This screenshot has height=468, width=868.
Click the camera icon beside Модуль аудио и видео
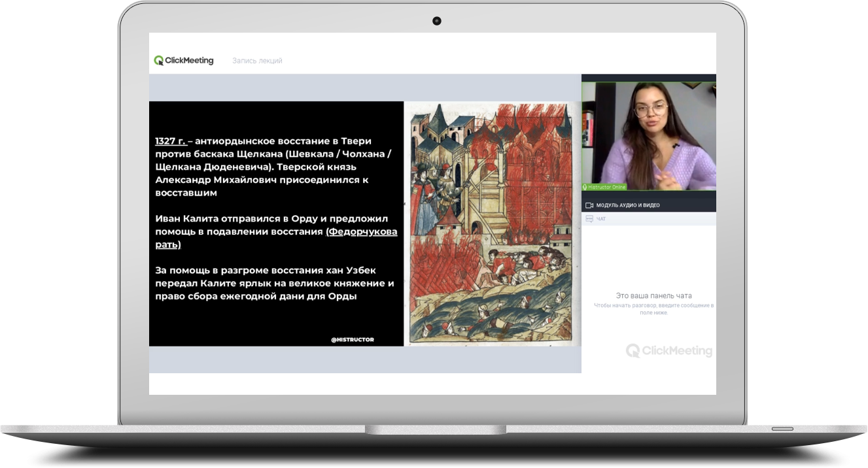pos(589,205)
